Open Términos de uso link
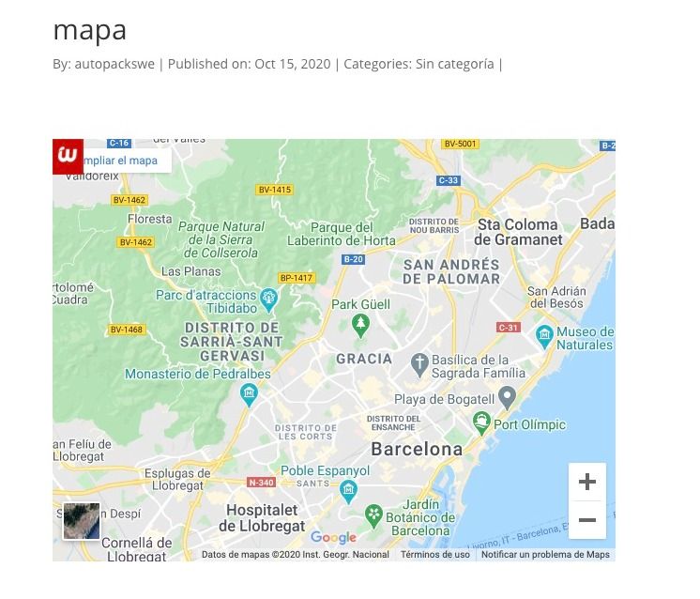The width and height of the screenshot is (700, 599). tap(434, 554)
